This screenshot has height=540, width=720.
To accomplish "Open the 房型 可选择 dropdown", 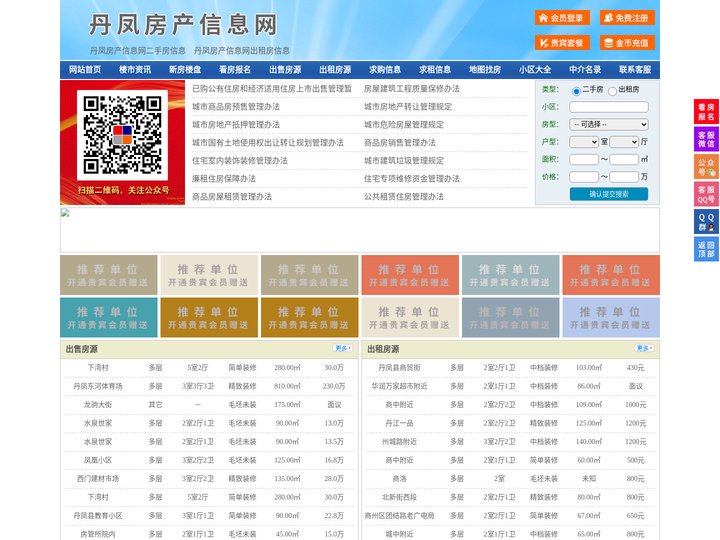I will (x=609, y=124).
